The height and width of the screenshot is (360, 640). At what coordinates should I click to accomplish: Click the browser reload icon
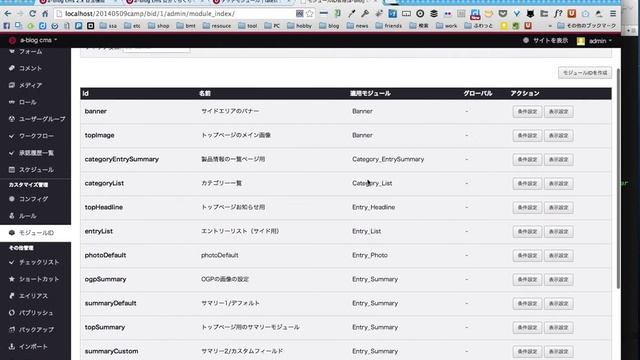click(x=32, y=13)
